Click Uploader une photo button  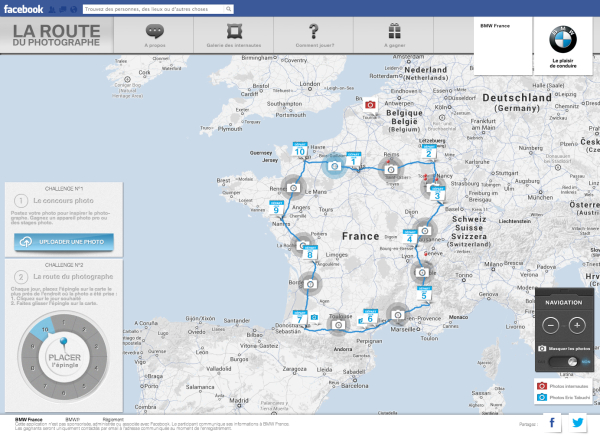[x=64, y=242]
